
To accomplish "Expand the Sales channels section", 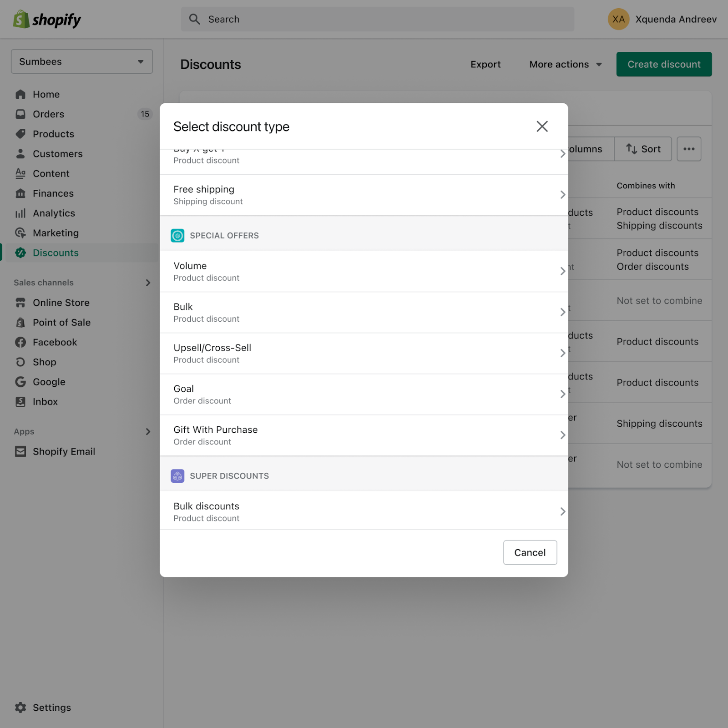I will pos(147,282).
